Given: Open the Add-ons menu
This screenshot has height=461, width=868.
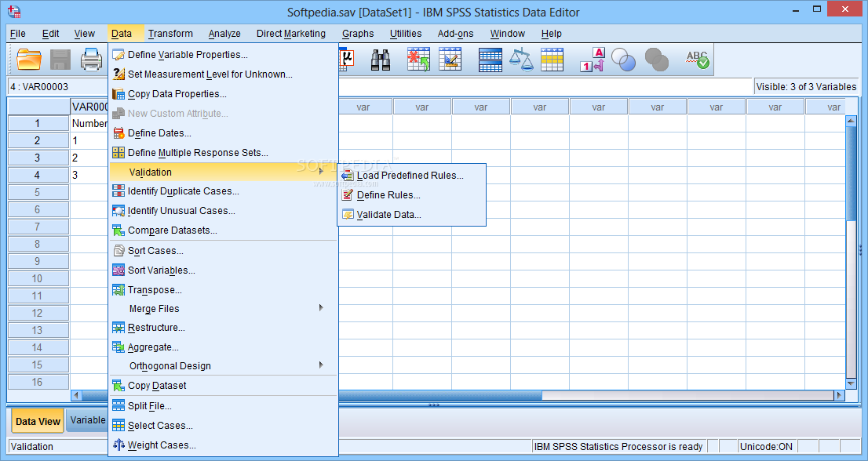Looking at the screenshot, I should 456,34.
